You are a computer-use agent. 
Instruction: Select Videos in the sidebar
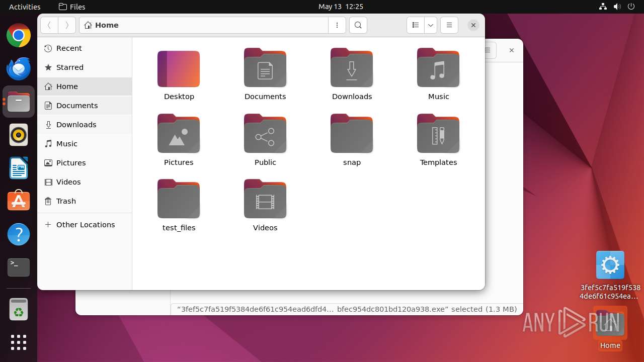click(85, 182)
